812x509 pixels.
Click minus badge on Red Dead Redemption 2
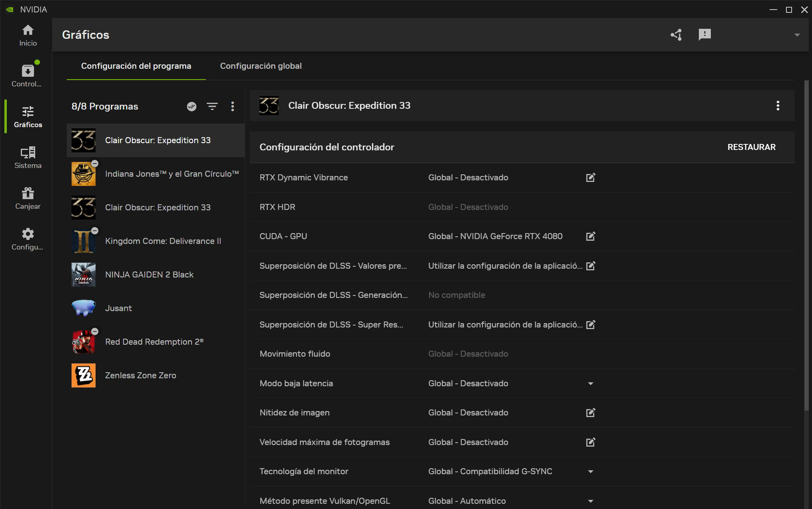tap(95, 331)
